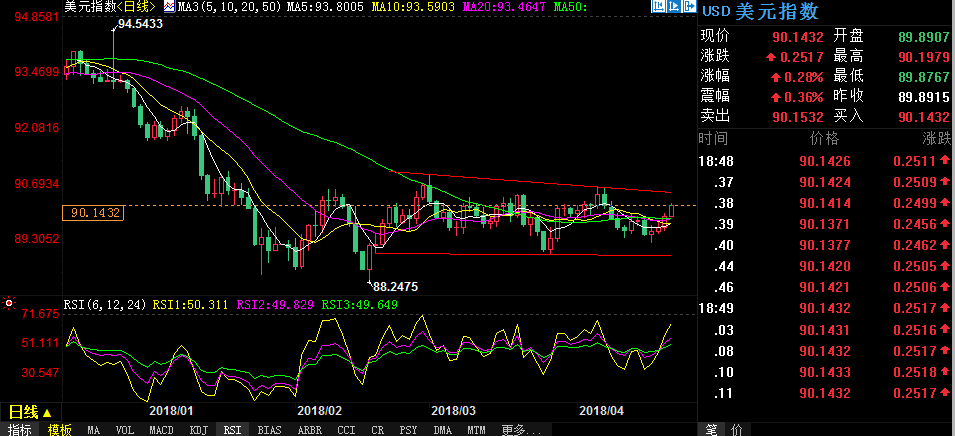Click the 88.2475 low price annotation

point(394,286)
